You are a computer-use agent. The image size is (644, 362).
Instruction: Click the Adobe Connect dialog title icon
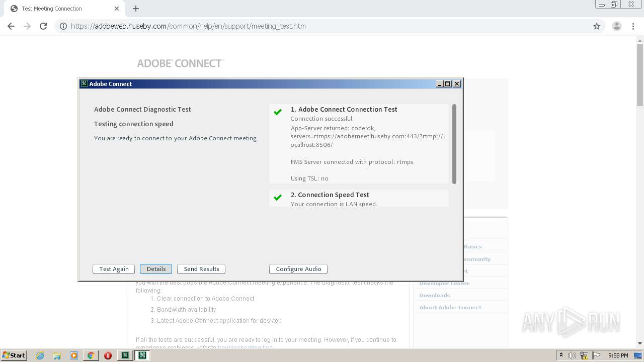[x=84, y=84]
